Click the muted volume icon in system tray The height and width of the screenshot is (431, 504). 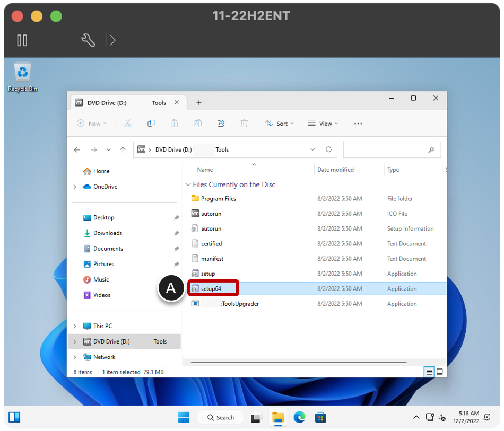pyautogui.click(x=442, y=417)
